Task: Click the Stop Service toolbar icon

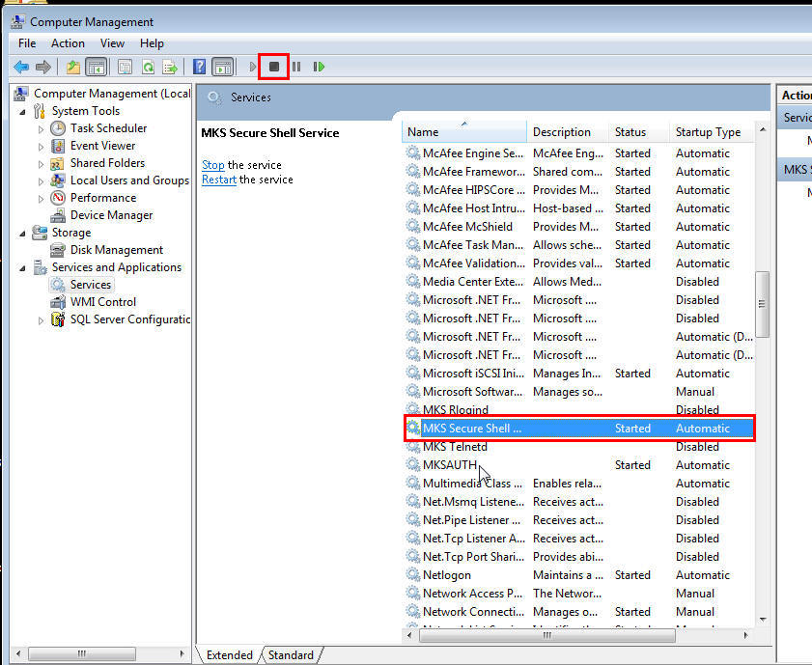Action: click(274, 66)
